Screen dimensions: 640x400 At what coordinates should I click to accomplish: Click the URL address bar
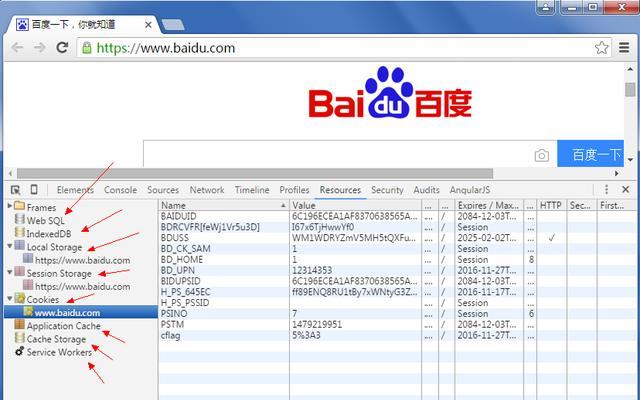tap(343, 48)
